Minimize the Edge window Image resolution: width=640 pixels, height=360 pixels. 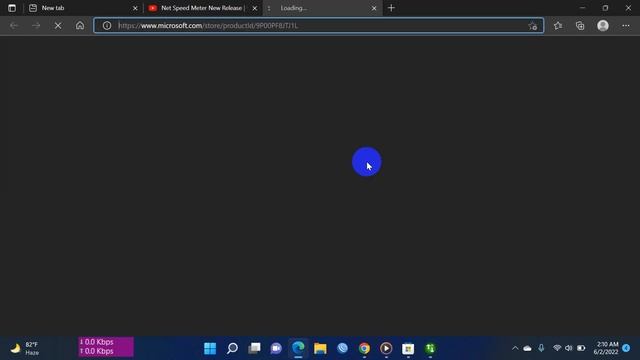tap(582, 8)
